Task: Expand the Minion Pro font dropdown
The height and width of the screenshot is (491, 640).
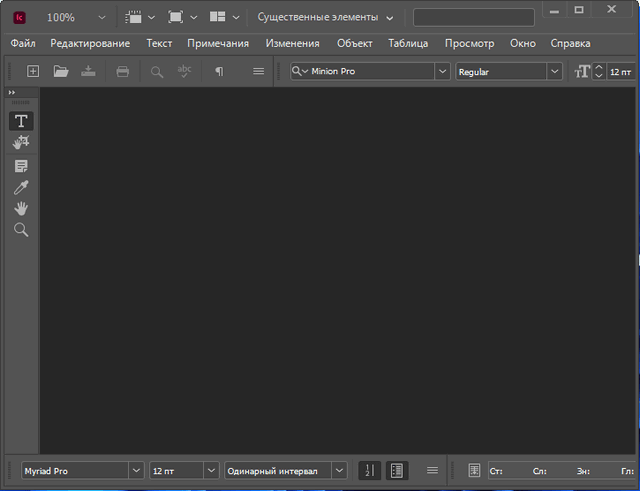Action: [441, 71]
